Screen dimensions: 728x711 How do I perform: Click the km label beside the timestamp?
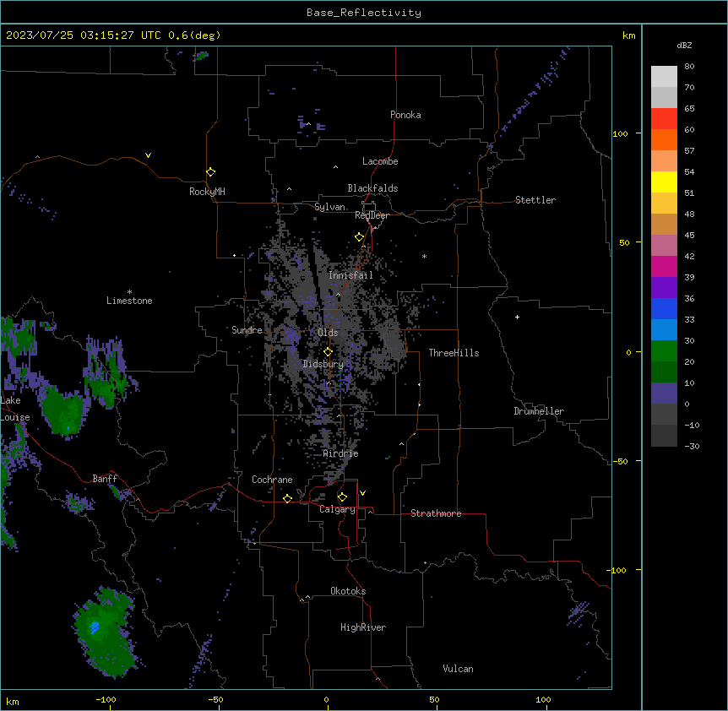(628, 35)
